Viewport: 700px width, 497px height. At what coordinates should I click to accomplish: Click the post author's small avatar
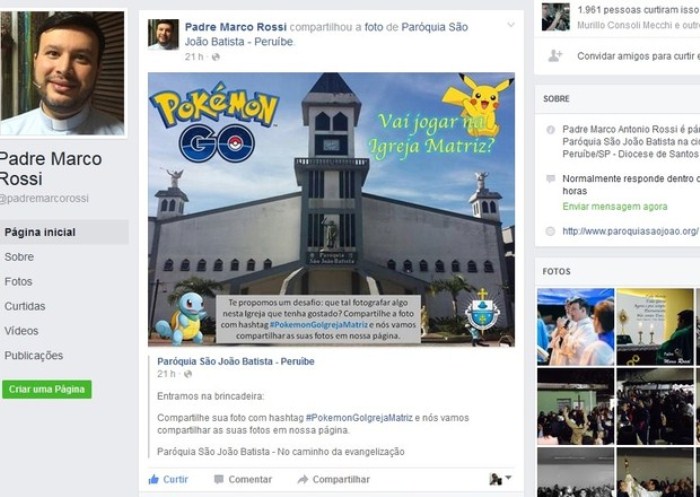163,34
